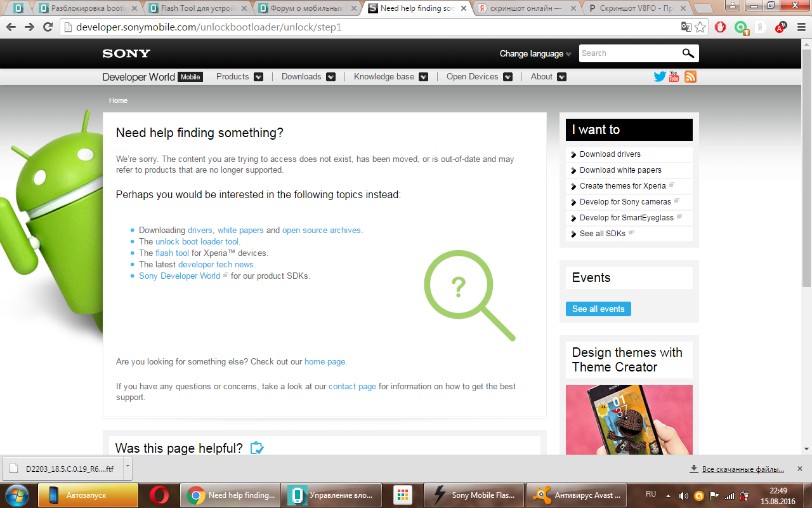Expand the Products dropdown menu

tap(258, 77)
